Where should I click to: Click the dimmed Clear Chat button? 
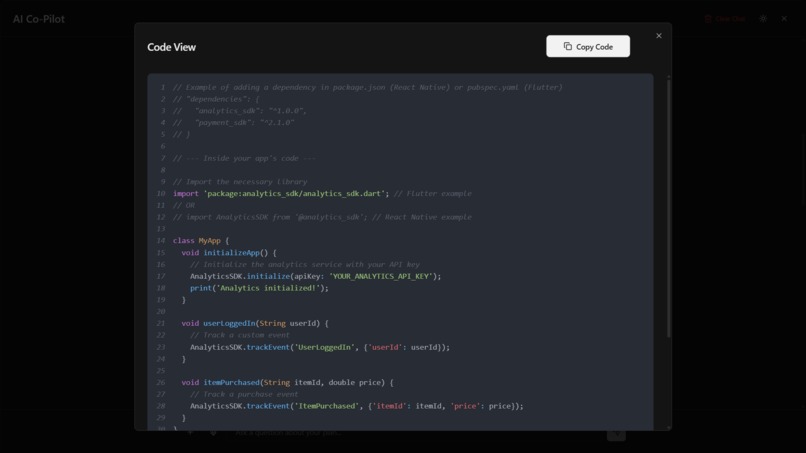[x=724, y=19]
